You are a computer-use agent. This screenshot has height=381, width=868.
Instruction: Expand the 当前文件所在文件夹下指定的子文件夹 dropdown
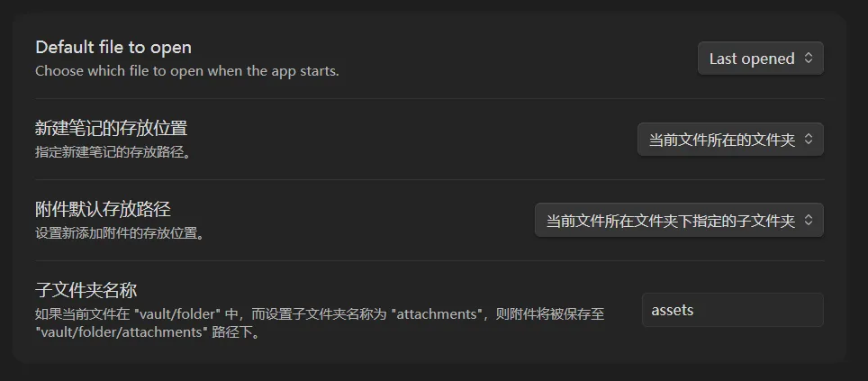[679, 221]
